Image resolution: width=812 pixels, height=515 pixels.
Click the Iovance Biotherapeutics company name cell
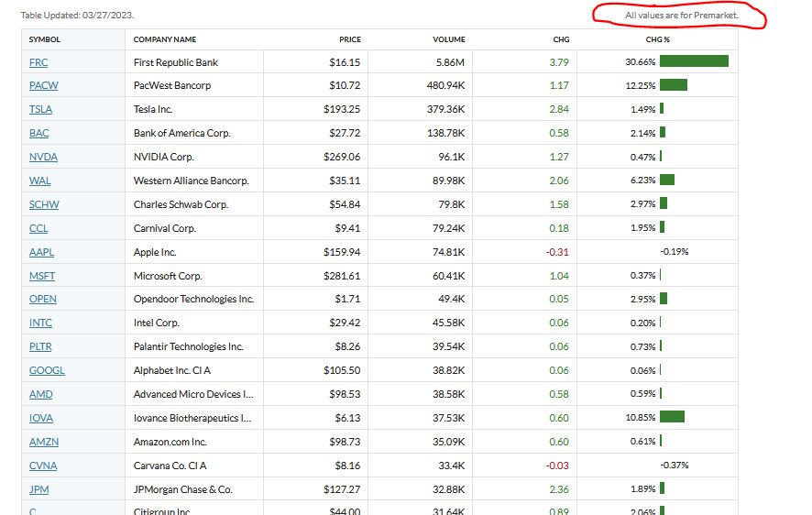192,418
